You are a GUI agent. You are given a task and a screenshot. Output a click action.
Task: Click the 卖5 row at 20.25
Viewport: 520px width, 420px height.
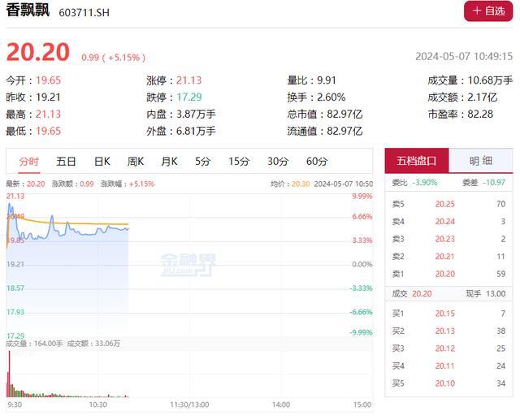point(448,204)
